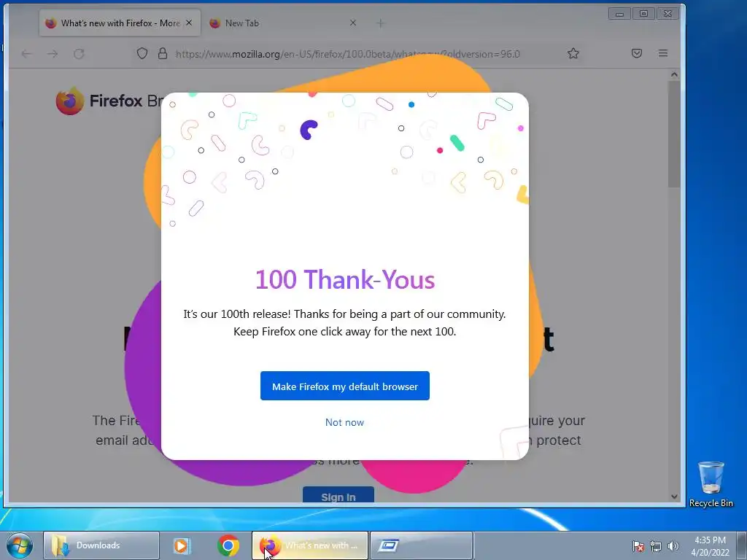Viewport: 747px width, 560px height.
Task: Open Downloads folder from taskbar
Action: [101, 545]
